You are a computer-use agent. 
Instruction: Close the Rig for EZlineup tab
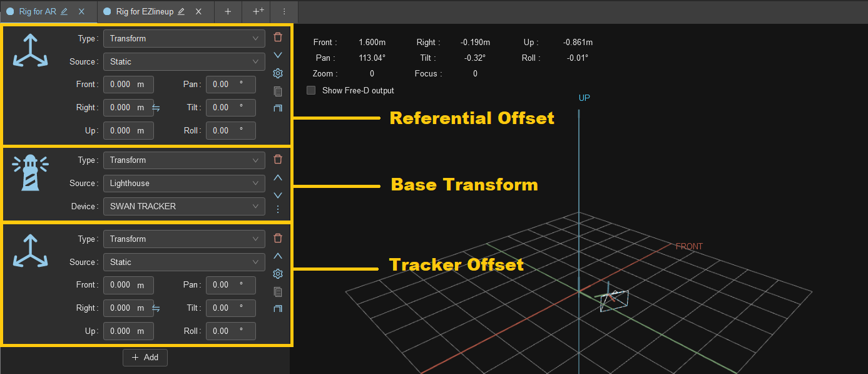pos(198,11)
